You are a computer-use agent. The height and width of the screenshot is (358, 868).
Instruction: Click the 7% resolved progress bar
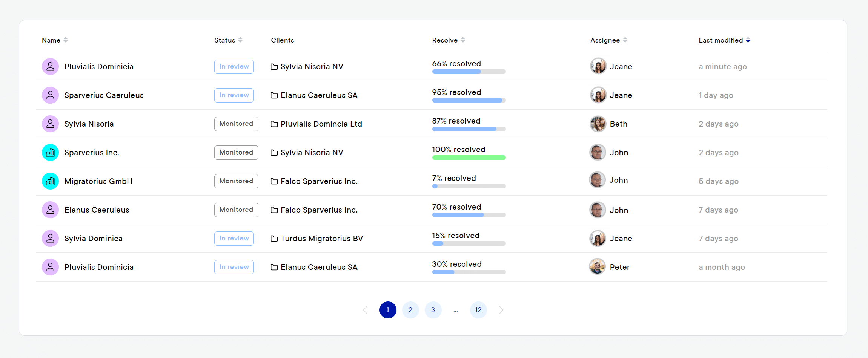(x=469, y=186)
